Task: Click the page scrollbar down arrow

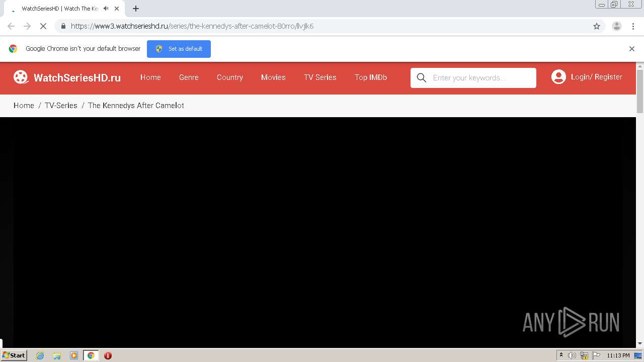Action: pyautogui.click(x=640, y=343)
